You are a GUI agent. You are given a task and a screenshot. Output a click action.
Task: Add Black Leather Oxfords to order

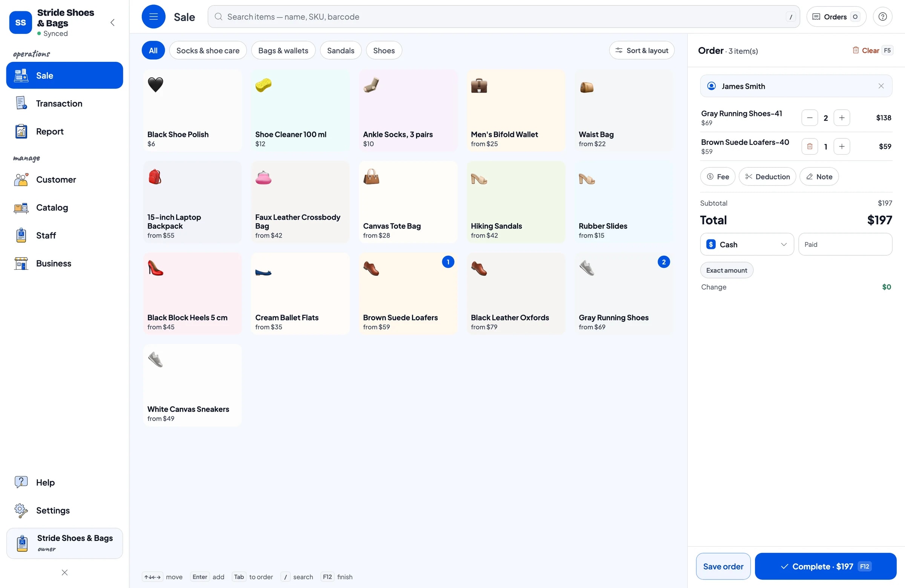tap(515, 293)
